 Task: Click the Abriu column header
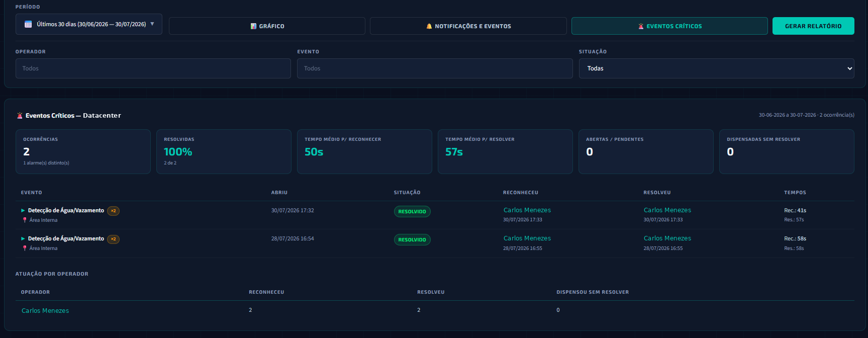(279, 193)
